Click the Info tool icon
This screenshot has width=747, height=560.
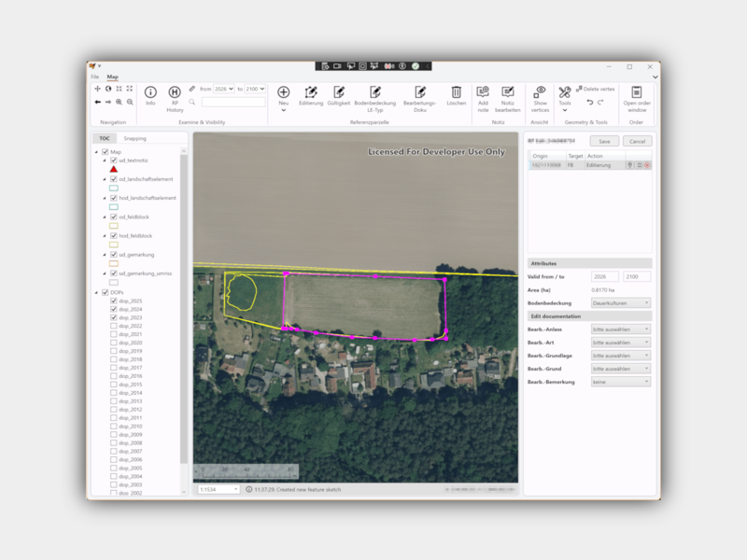click(150, 91)
